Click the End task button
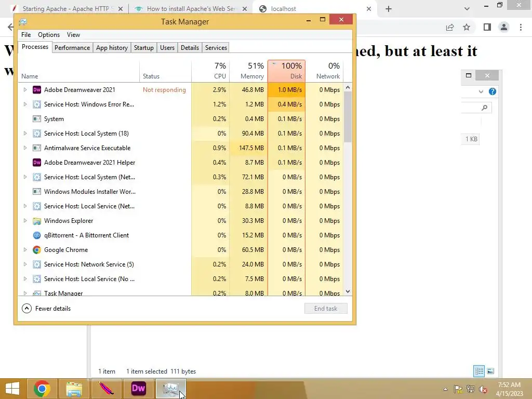The image size is (532, 399). (x=326, y=309)
